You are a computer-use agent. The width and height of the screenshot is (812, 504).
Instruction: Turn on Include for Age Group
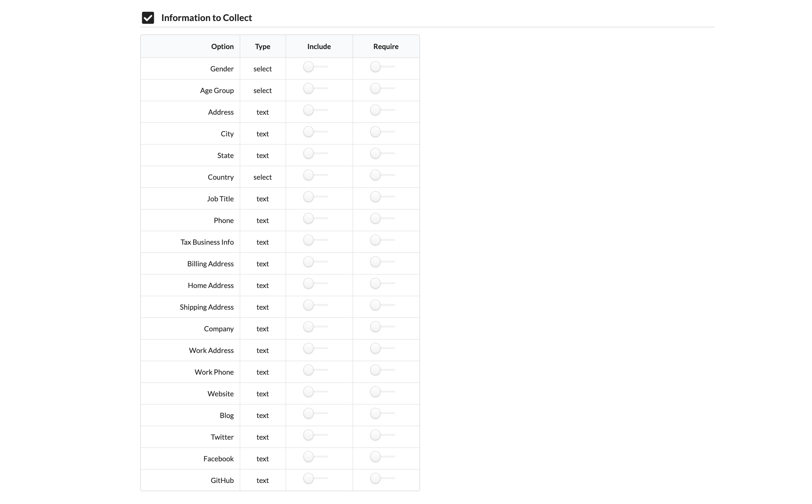pyautogui.click(x=316, y=88)
